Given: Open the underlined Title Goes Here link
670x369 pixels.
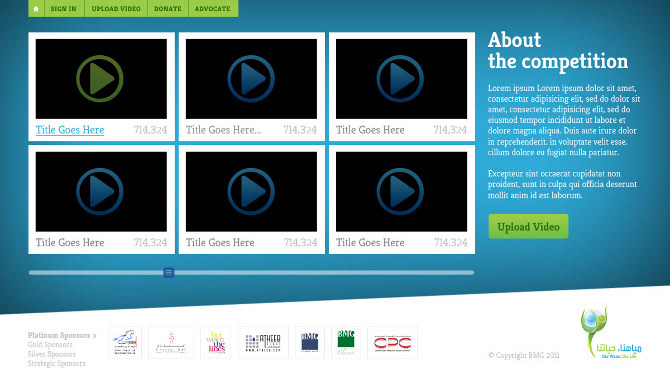Looking at the screenshot, I should tap(70, 130).
